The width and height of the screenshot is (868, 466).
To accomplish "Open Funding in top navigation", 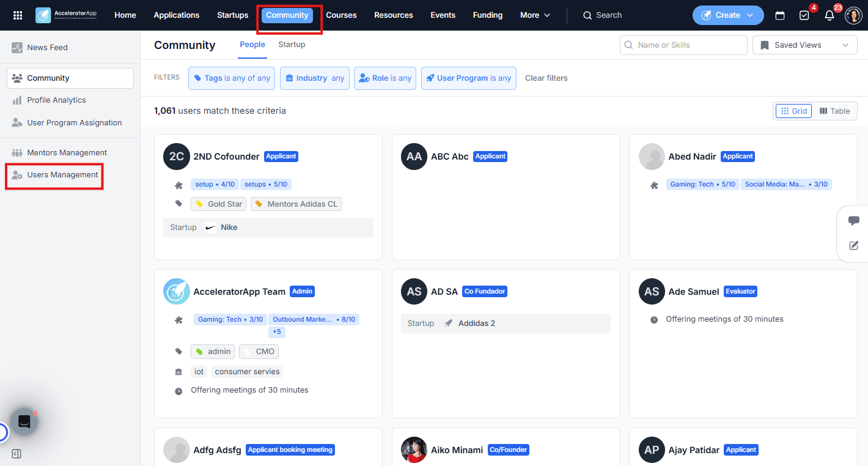I will (x=488, y=15).
